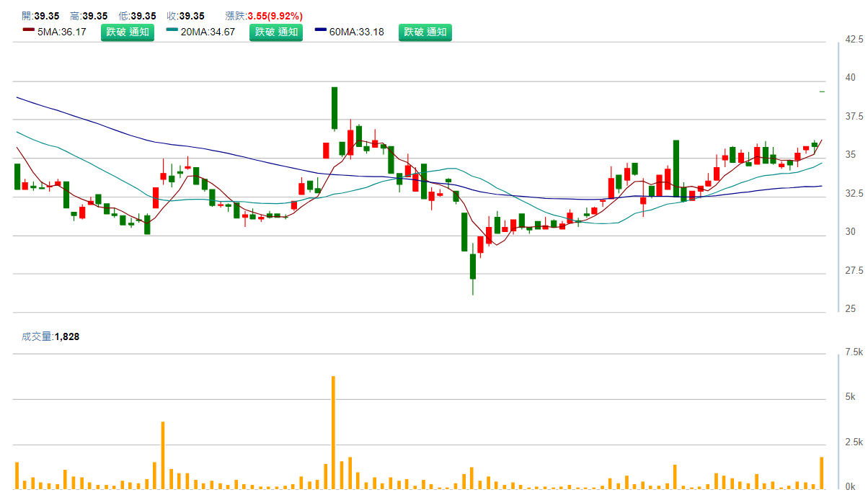Click the 跌破 通知 button beside 5MA

(127, 32)
